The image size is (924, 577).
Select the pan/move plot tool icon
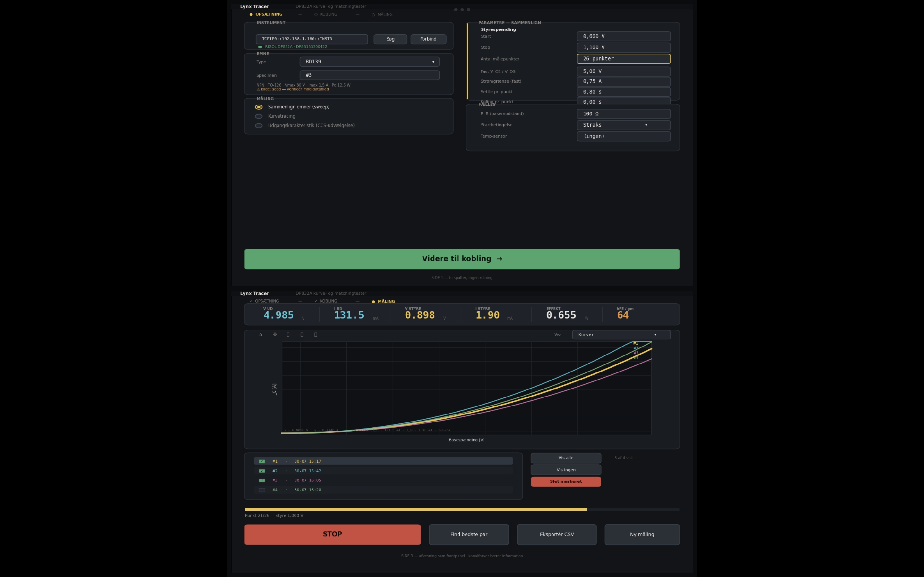[x=275, y=335]
